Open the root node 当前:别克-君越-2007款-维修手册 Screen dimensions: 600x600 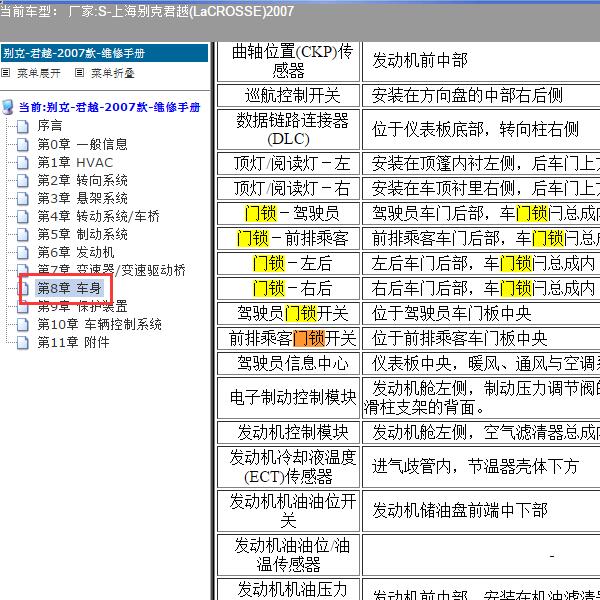(109, 107)
